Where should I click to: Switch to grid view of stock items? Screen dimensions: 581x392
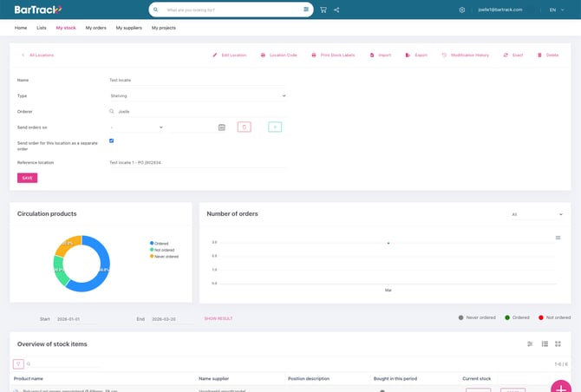(x=558, y=344)
